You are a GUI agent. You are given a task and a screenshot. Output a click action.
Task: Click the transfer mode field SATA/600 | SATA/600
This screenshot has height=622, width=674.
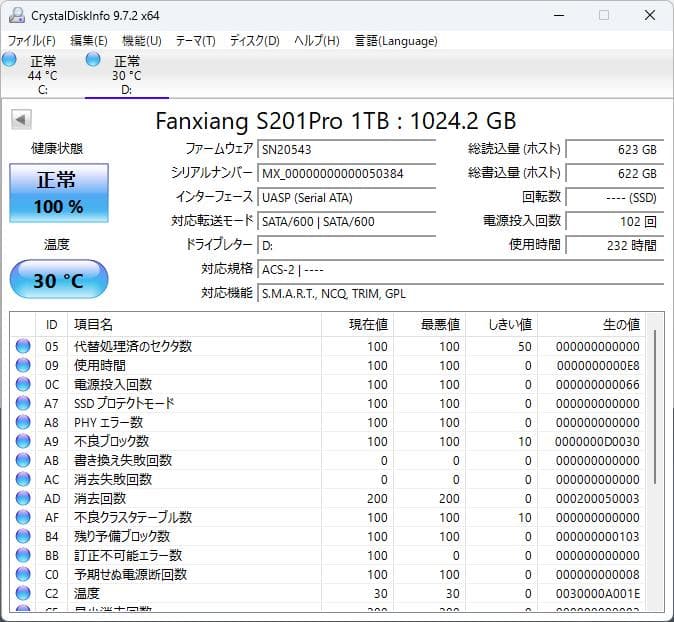click(x=346, y=221)
